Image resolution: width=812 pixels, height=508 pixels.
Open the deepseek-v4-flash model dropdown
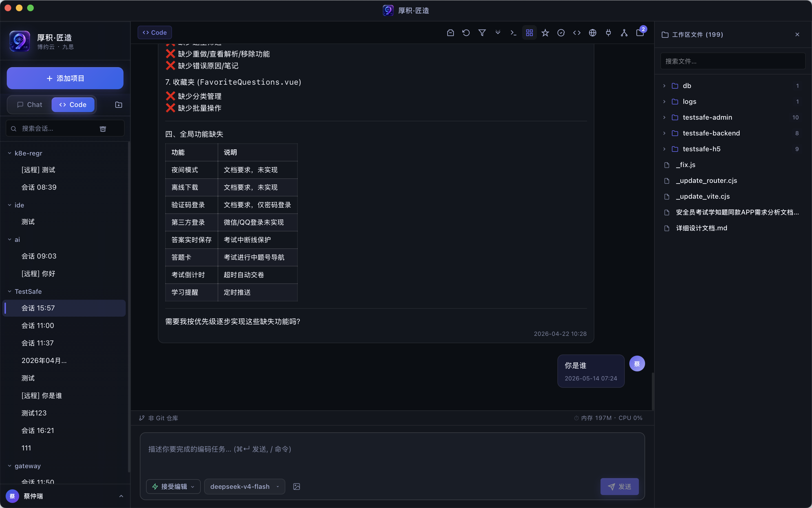pos(245,487)
